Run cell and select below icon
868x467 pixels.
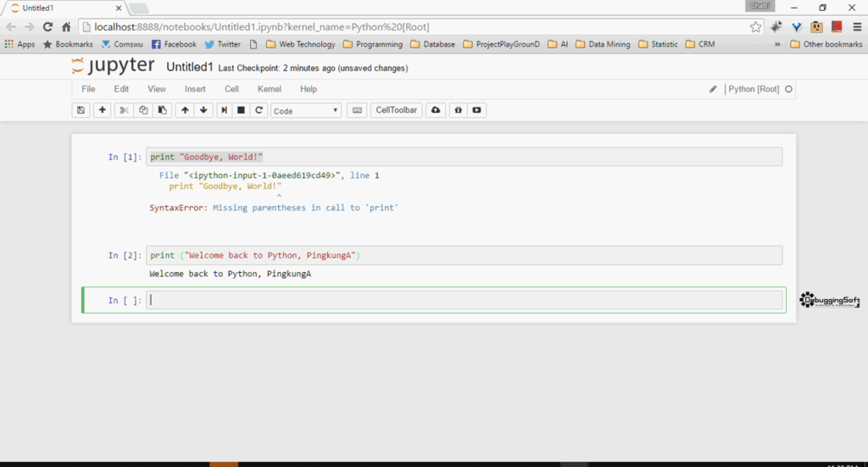(224, 110)
